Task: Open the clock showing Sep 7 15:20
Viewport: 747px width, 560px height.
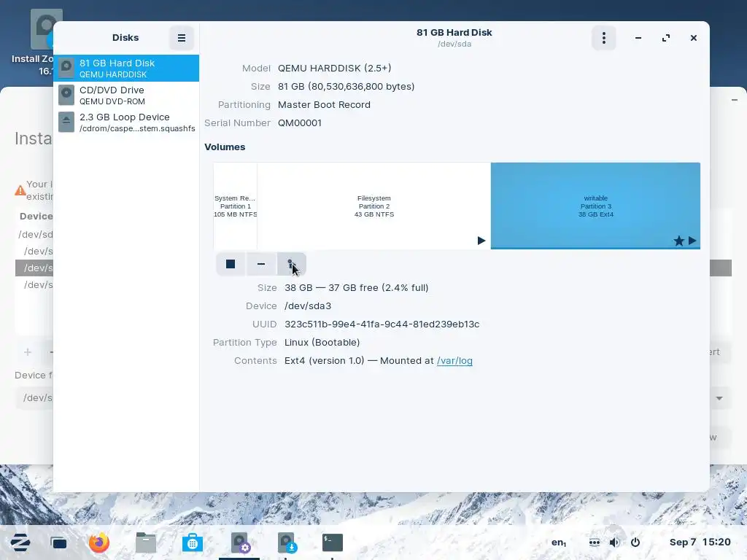Action: coord(700,542)
